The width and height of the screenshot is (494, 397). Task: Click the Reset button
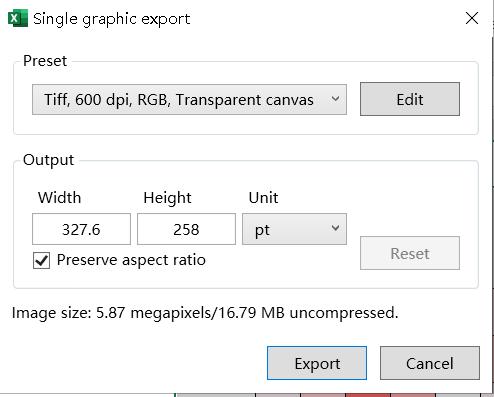(x=410, y=253)
